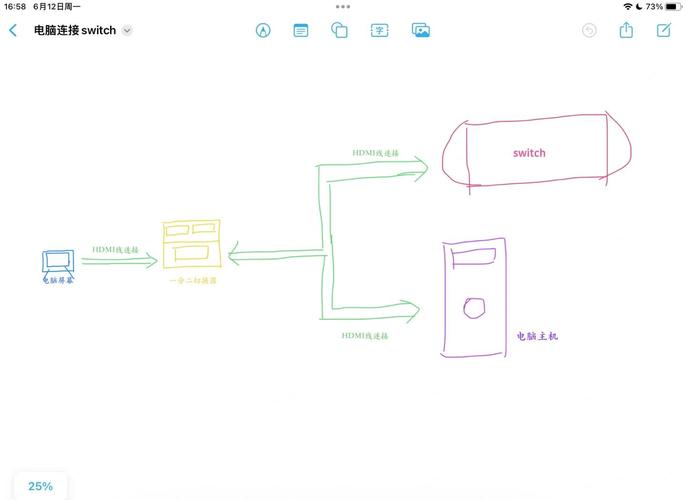Image resolution: width=686 pixels, height=500 pixels.
Task: Tap the battery status indicator
Action: pyautogui.click(x=670, y=6)
